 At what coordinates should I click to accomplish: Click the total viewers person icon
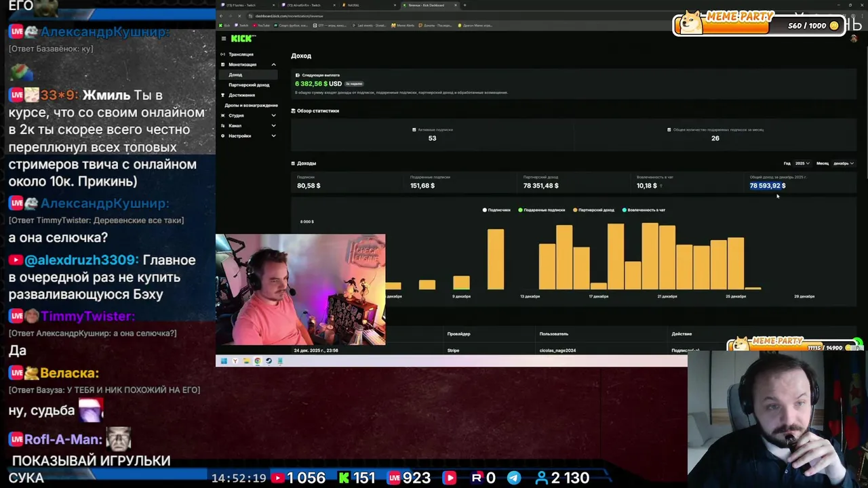(541, 478)
